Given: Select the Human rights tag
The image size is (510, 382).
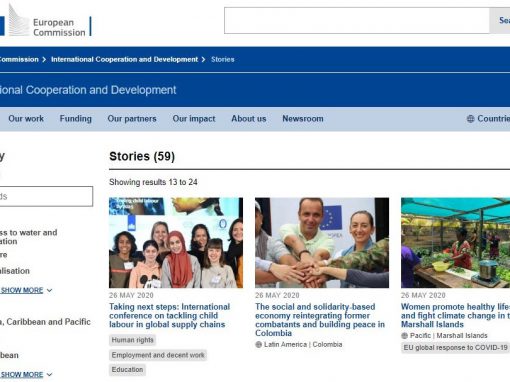Looking at the screenshot, I should point(132,340).
